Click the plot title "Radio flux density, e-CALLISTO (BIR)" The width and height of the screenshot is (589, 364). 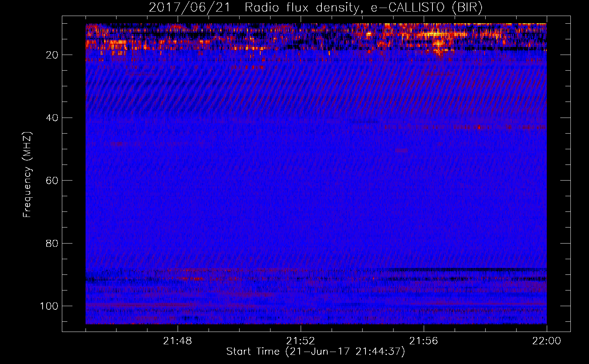pyautogui.click(x=363, y=8)
